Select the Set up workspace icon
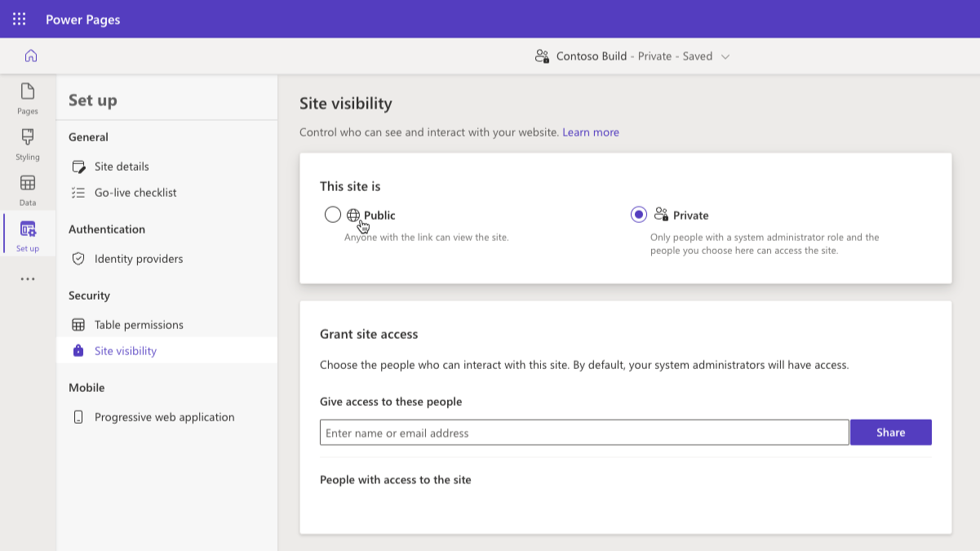980x551 pixels. pos(28,234)
